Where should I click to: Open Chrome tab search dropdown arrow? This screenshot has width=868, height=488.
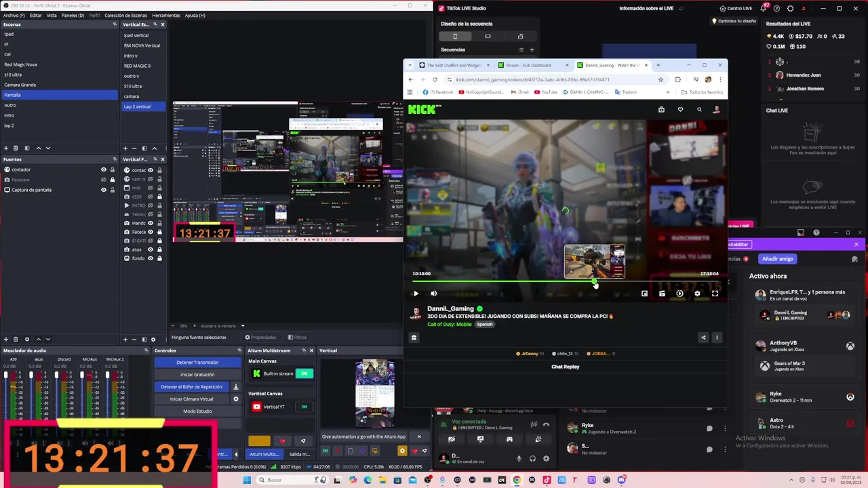pos(410,65)
